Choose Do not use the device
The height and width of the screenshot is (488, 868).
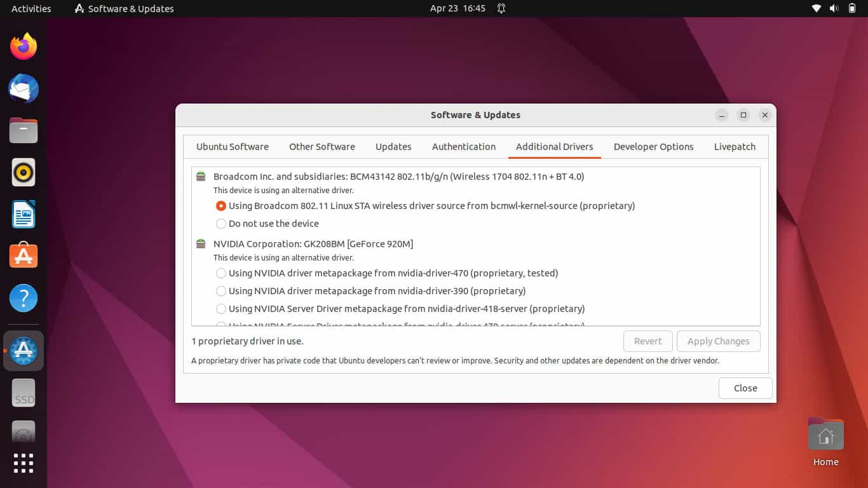coord(221,223)
